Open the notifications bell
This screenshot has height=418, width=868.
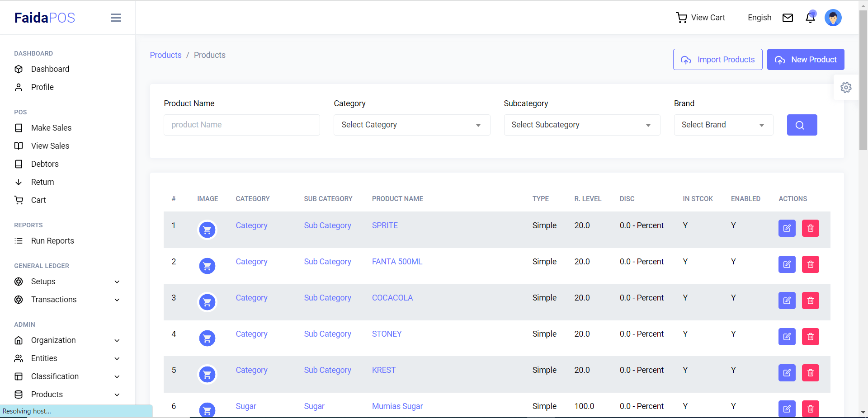810,18
